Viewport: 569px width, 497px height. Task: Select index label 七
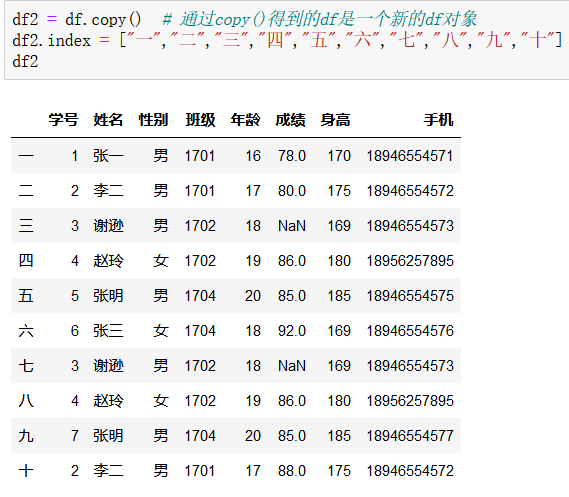coord(26,365)
